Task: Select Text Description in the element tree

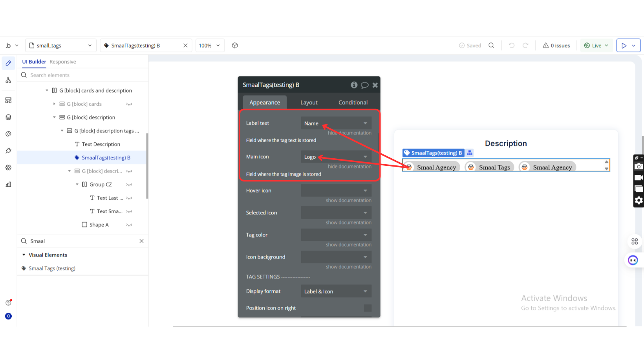Action: coord(101,144)
